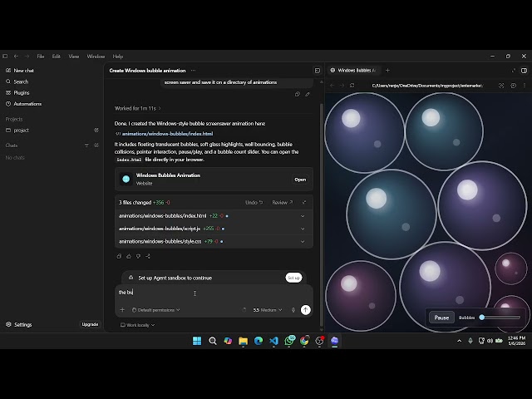Go forward using the title bar forward arrow
Screen dimensions: 532x399
tap(27, 57)
